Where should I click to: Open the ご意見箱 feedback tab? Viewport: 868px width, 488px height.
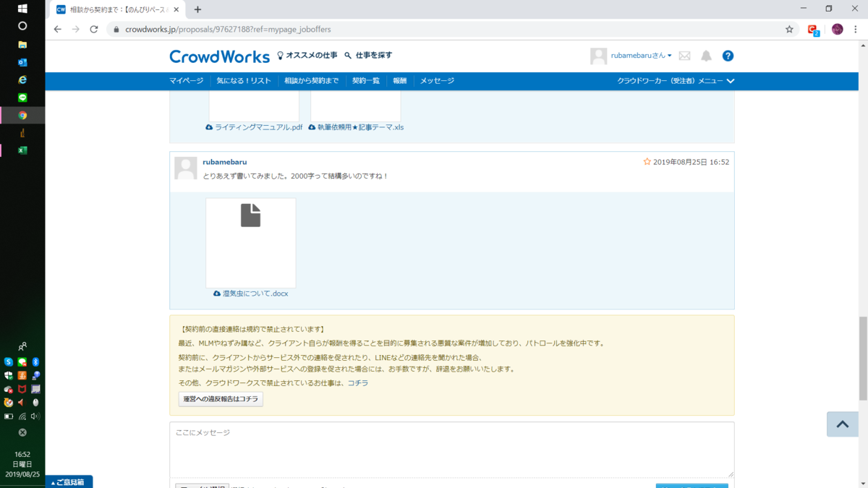(x=69, y=482)
